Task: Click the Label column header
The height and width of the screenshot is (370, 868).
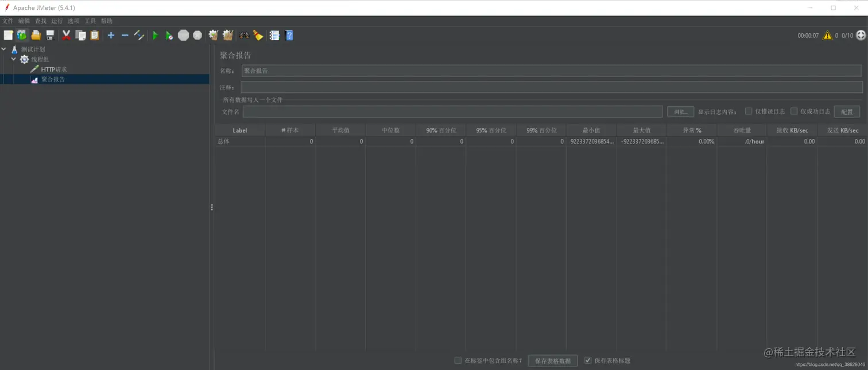Action: coord(240,130)
